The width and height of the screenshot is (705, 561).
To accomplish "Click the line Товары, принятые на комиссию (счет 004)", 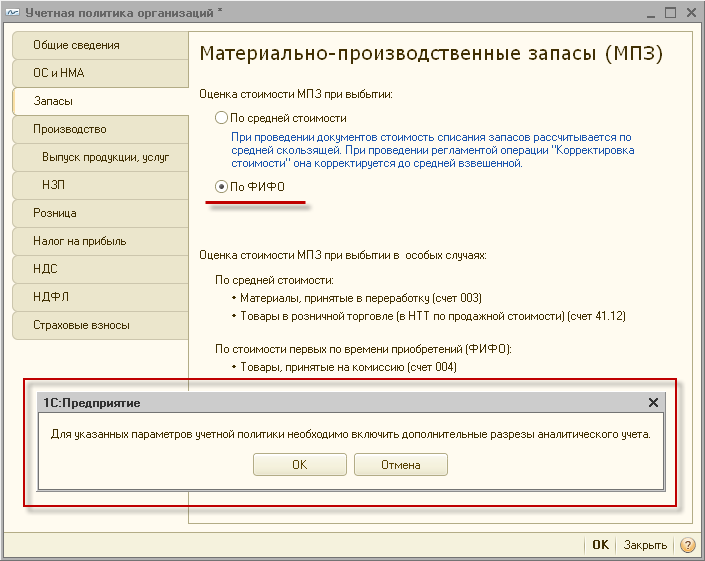I will pyautogui.click(x=348, y=367).
